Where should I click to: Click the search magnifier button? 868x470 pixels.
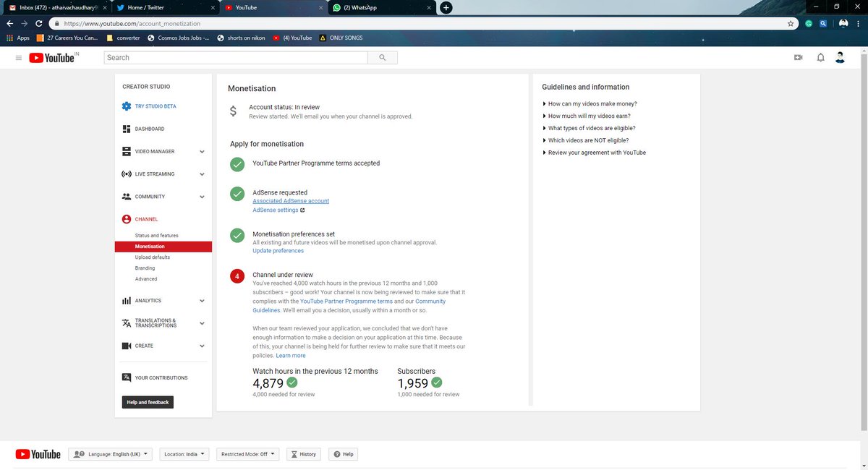pyautogui.click(x=383, y=58)
